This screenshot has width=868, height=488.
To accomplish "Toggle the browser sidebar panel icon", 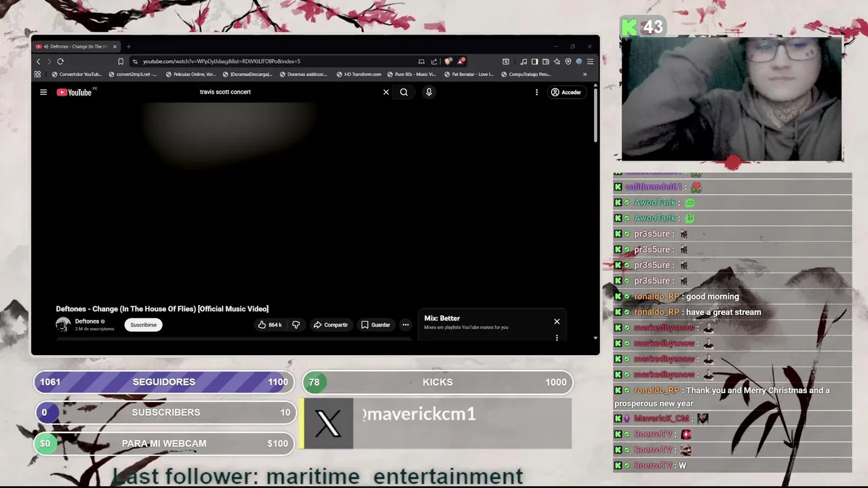I will [x=534, y=61].
